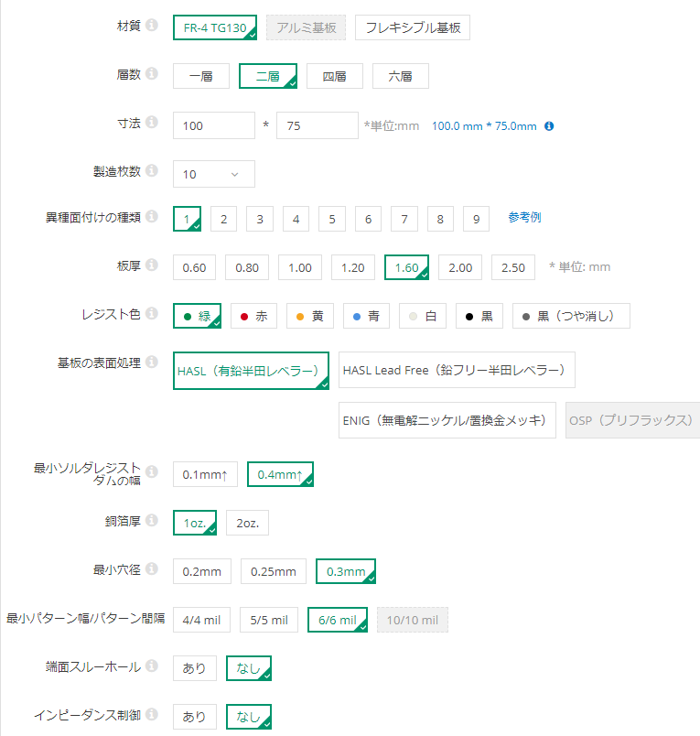Set board thickness to 0.60

point(194,267)
